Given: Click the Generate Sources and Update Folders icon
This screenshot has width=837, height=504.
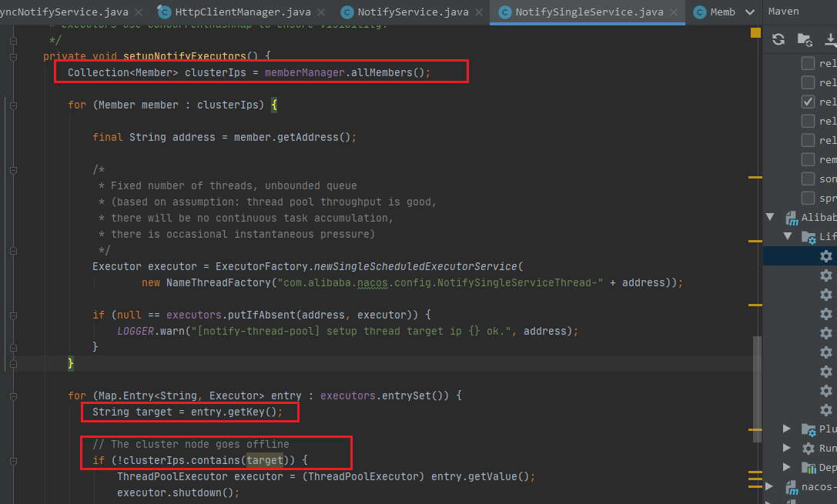Looking at the screenshot, I should [805, 39].
